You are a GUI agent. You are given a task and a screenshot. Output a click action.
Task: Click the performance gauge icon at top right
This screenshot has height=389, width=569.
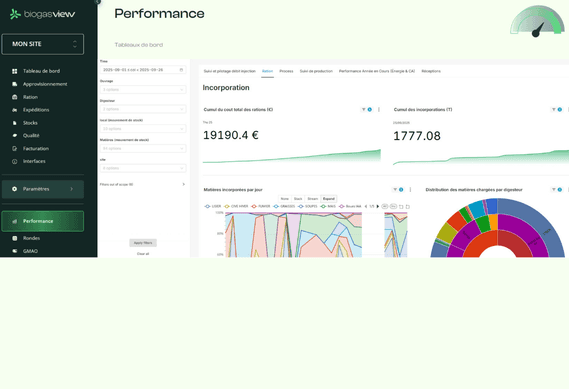tap(537, 21)
